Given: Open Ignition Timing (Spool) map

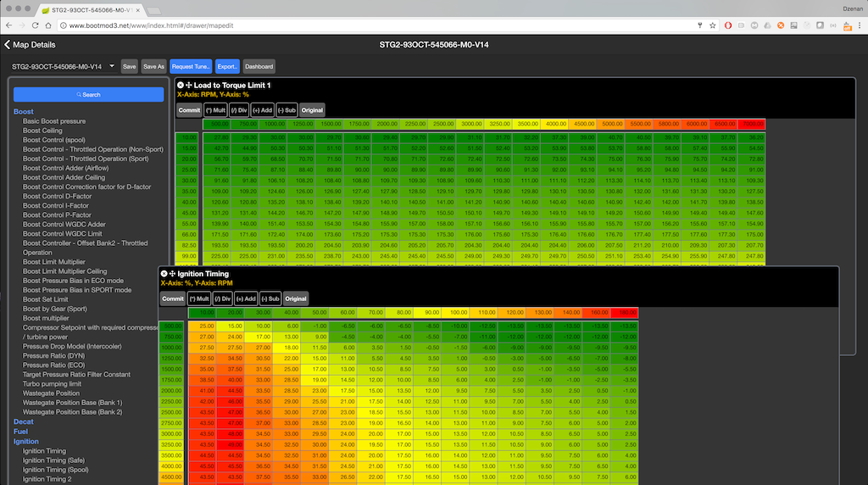Looking at the screenshot, I should tap(55, 470).
